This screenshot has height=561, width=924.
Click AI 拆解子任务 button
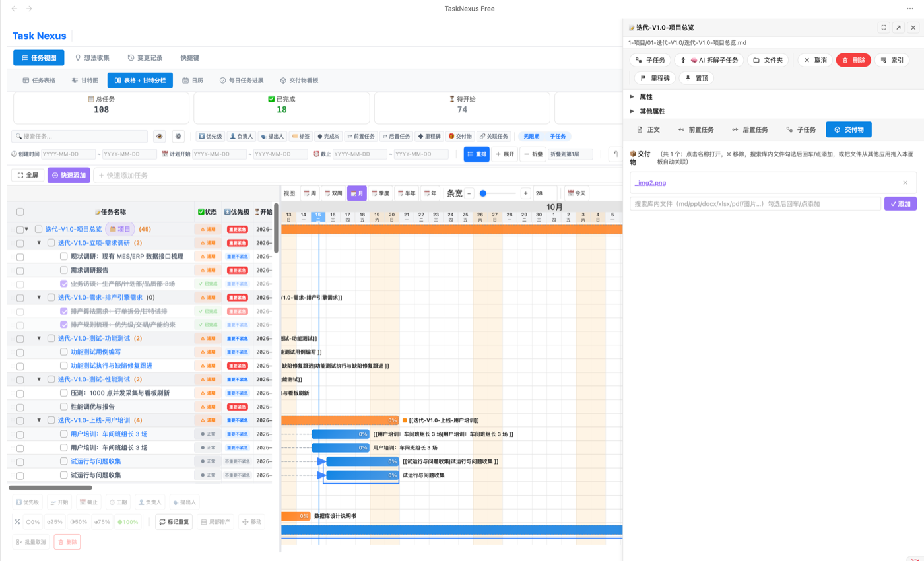(709, 60)
